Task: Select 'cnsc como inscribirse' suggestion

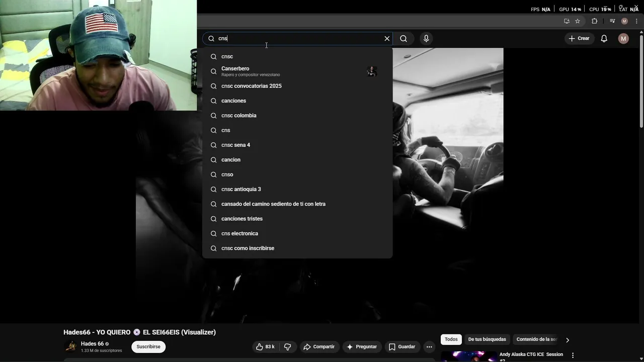Action: click(297, 248)
